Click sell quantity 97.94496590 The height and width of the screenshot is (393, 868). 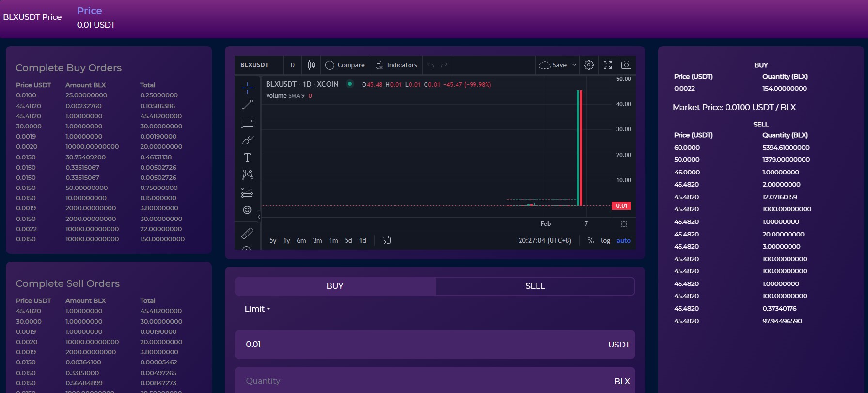click(782, 321)
